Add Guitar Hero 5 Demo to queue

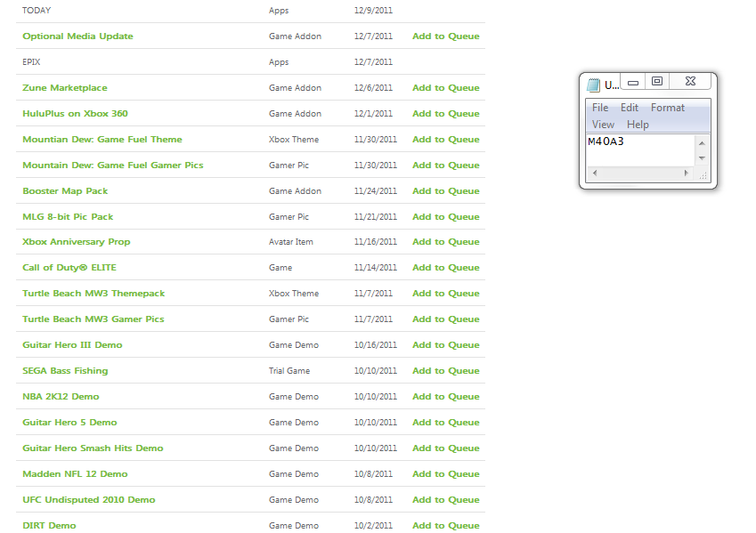(446, 423)
